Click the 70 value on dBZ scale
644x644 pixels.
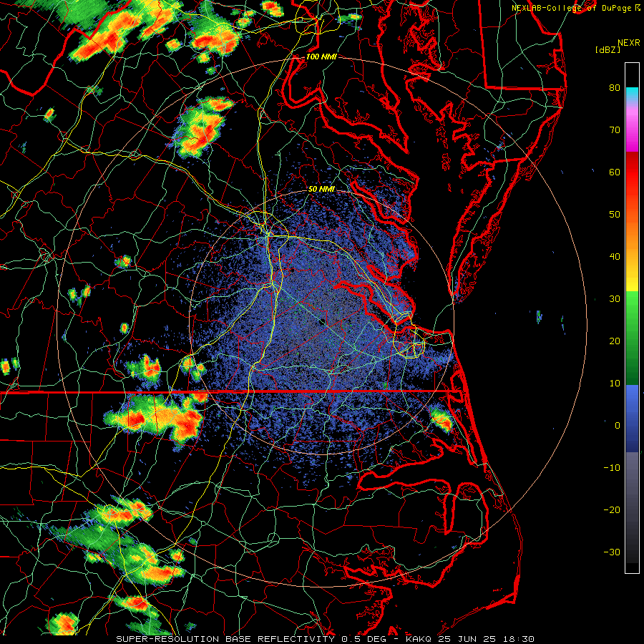615,130
